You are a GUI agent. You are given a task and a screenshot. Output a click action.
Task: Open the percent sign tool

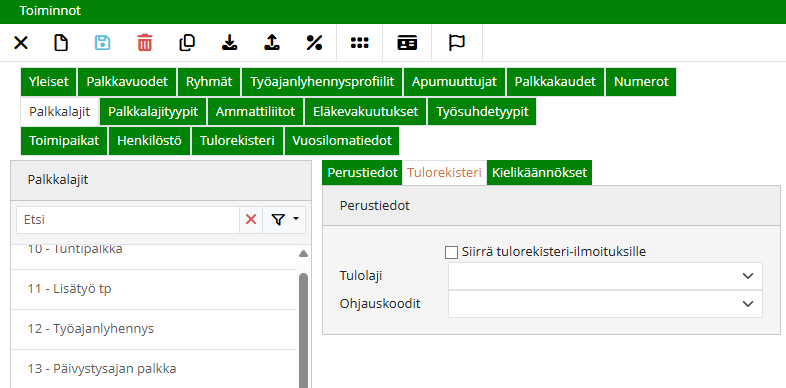coord(314,43)
